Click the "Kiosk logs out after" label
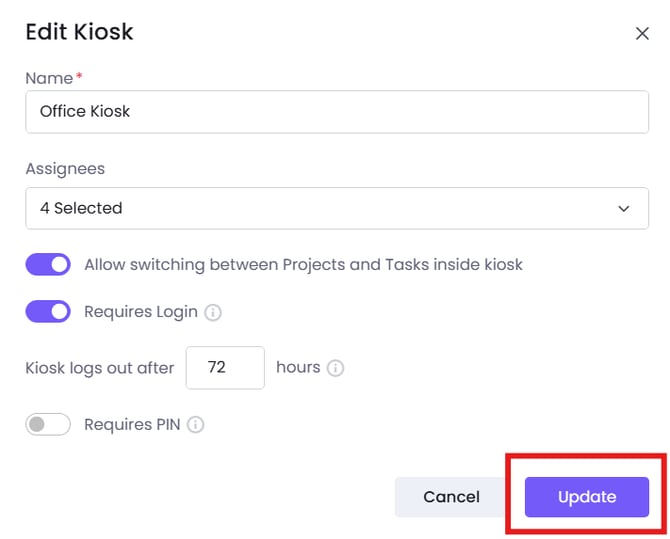Image resolution: width=670 pixels, height=539 pixels. (100, 368)
